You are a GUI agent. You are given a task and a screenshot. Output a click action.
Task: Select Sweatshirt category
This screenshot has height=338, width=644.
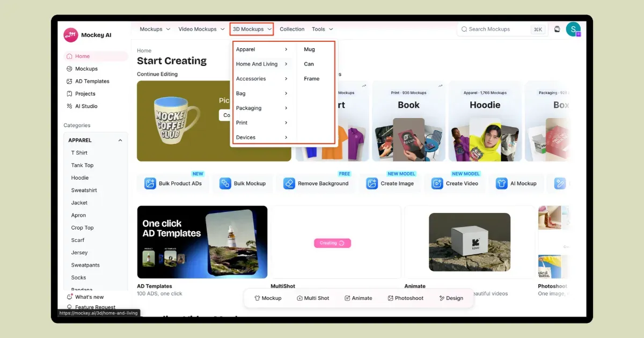click(84, 190)
